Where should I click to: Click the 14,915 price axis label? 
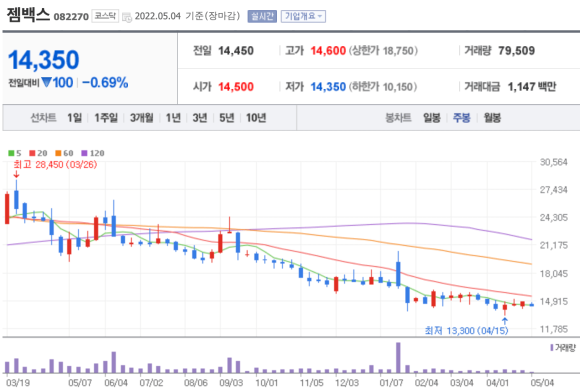pyautogui.click(x=553, y=301)
